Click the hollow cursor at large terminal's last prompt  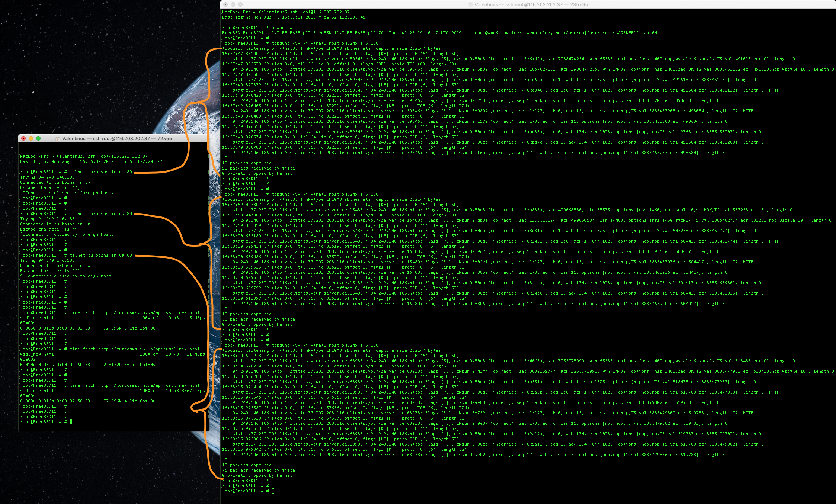coord(273,491)
